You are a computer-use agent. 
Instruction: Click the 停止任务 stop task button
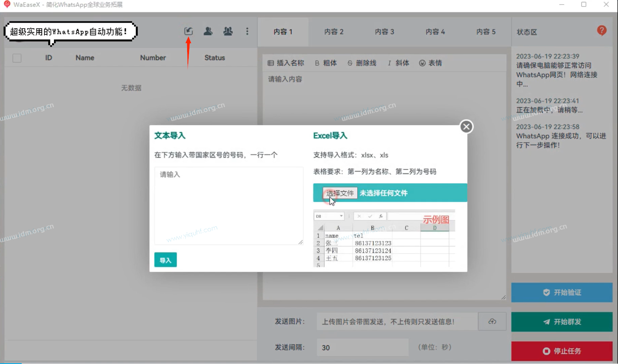click(562, 351)
